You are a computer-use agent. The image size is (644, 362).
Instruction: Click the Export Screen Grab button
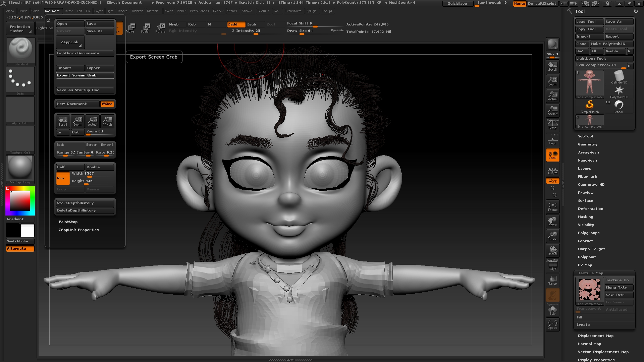click(x=85, y=75)
